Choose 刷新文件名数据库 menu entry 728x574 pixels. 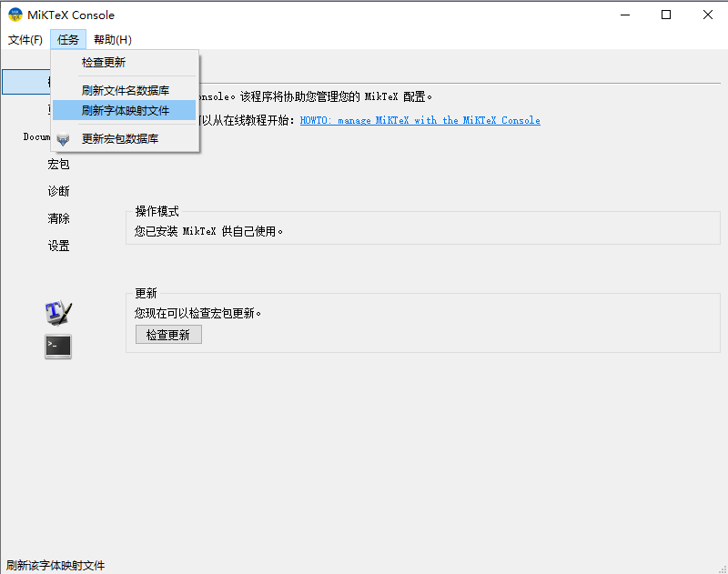click(x=124, y=90)
